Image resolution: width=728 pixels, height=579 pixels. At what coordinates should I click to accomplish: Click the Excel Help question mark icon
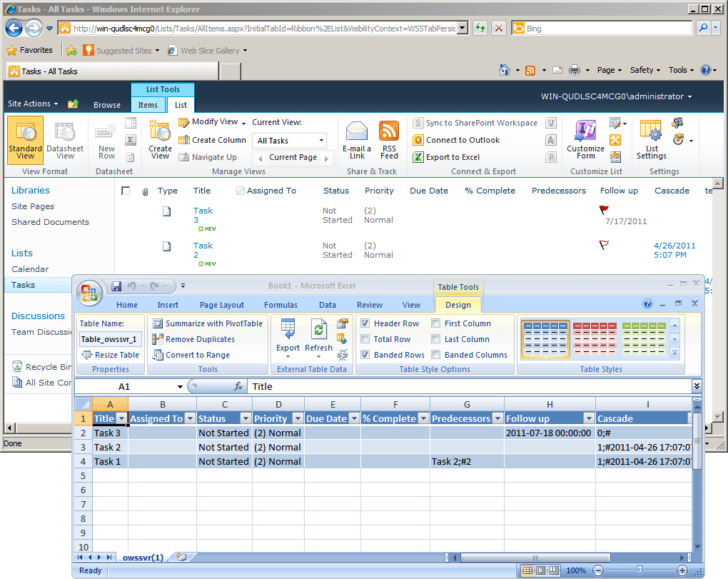[x=647, y=303]
